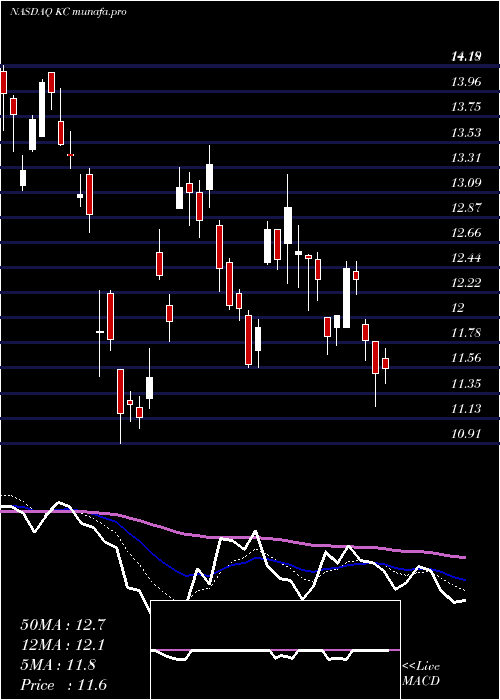The image size is (500, 700).
Task: Click the 50MA : 12.7 readout
Action: click(x=63, y=625)
